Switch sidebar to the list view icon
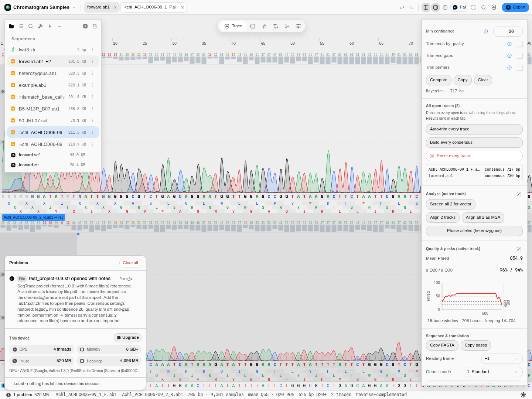This screenshot has width=532, height=399. point(21,26)
